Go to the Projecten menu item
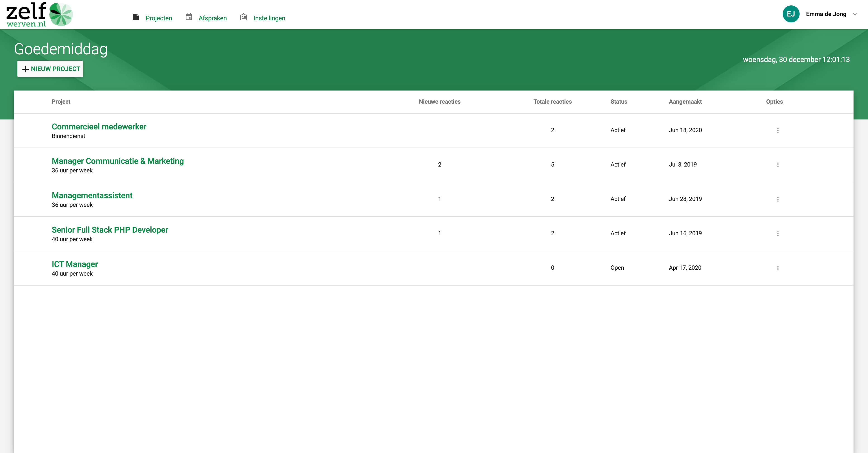The width and height of the screenshot is (868, 453). click(x=159, y=18)
